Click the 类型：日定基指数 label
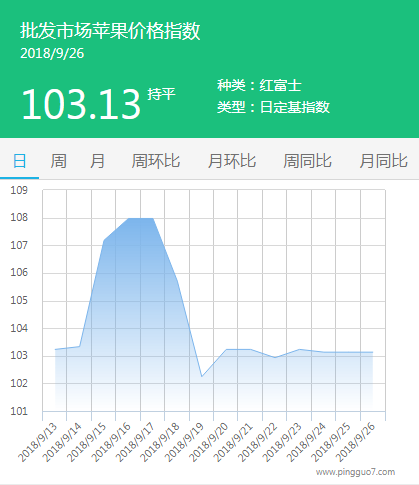The height and width of the screenshot is (485, 419). [x=273, y=107]
